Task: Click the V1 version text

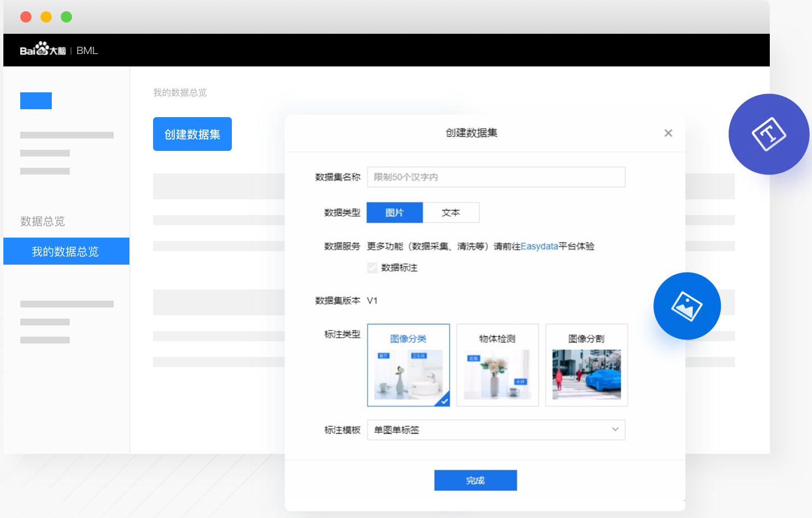Action: (x=372, y=301)
